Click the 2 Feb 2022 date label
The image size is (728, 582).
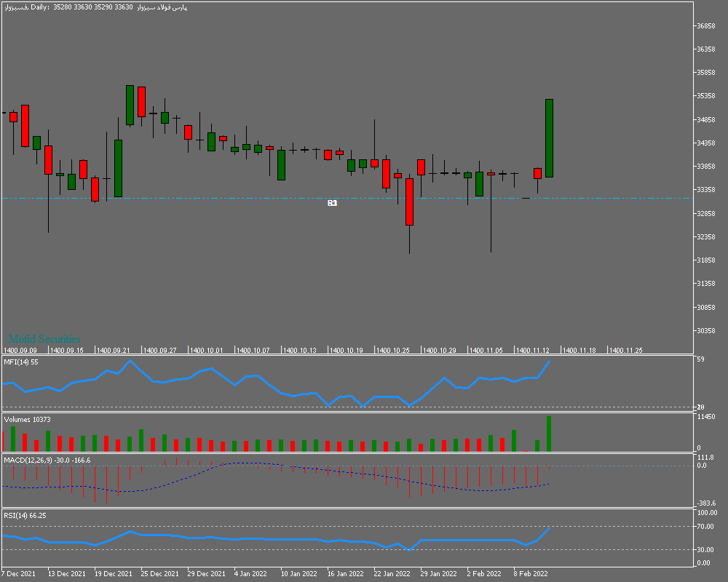point(484,574)
